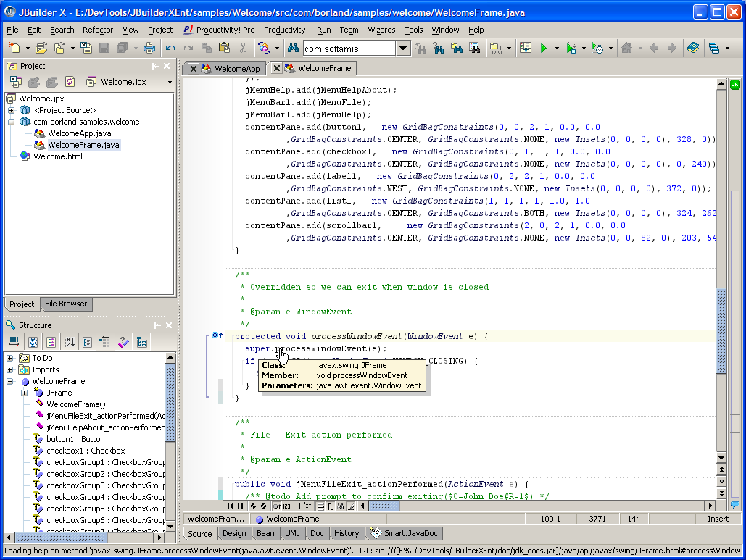Collapse the com.borland.samples.welcome package node

click(x=11, y=122)
